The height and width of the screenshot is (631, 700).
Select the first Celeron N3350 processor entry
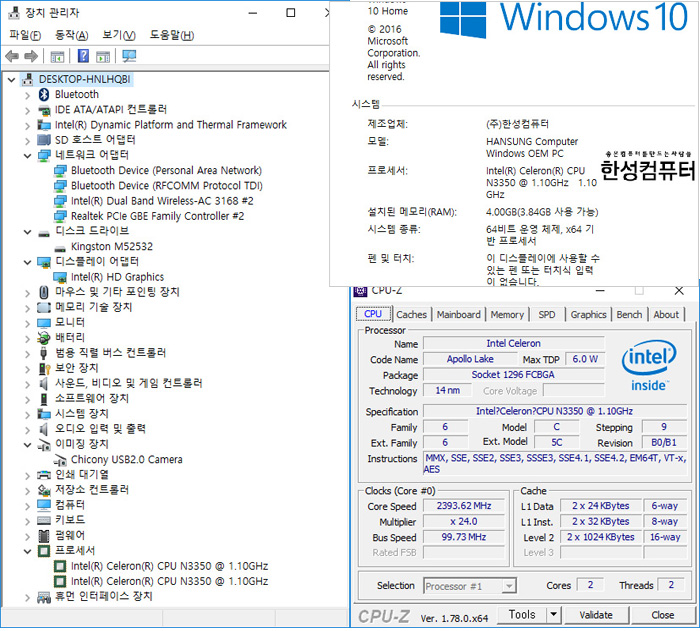tap(170, 567)
